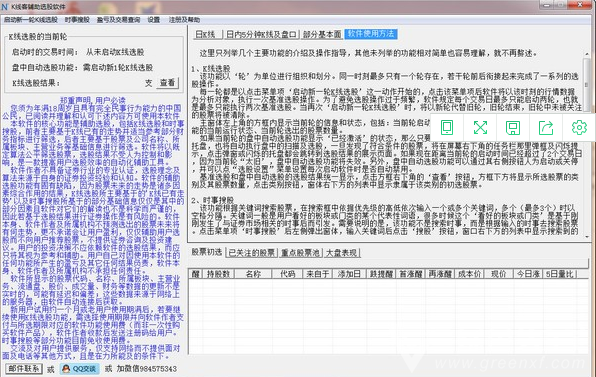Image resolution: width=596 pixels, height=377 pixels.
Task: Click the N app icon in title bar
Action: [5, 6]
